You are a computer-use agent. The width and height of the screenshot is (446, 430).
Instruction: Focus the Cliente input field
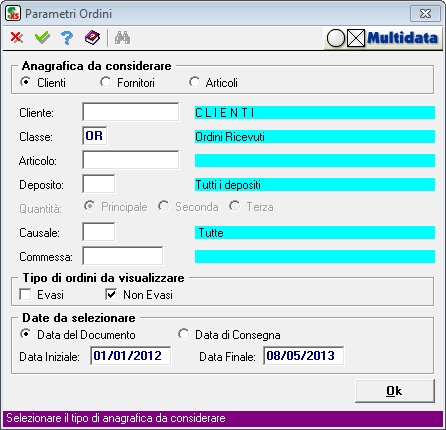pyautogui.click(x=130, y=112)
